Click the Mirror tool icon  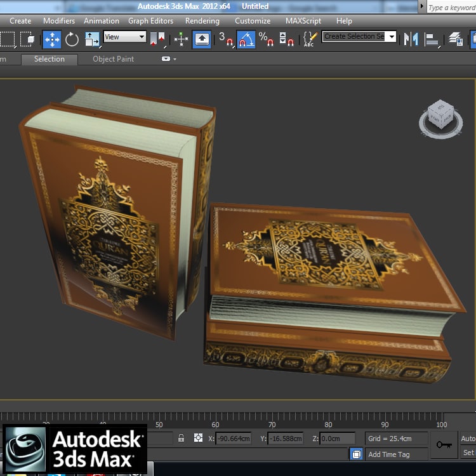411,39
